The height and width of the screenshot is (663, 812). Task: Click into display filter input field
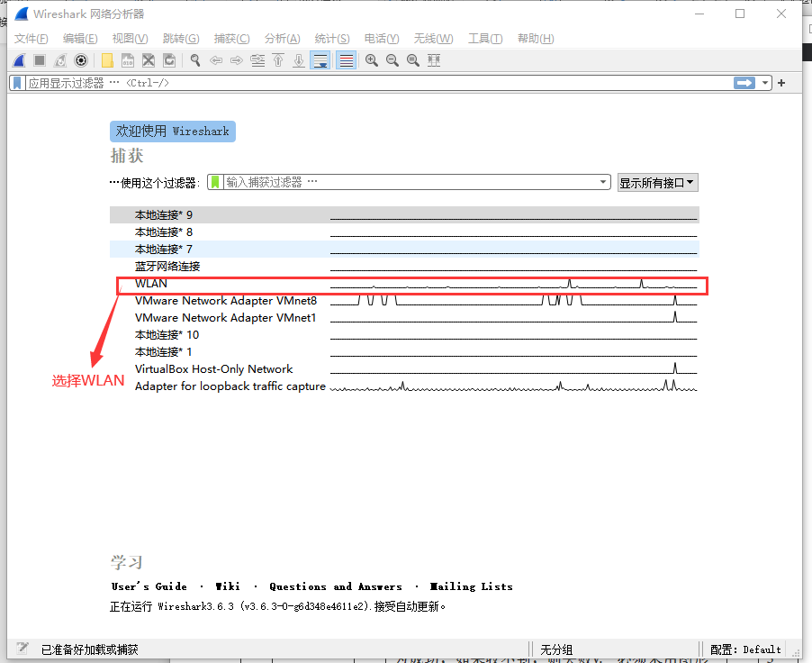pyautogui.click(x=378, y=83)
